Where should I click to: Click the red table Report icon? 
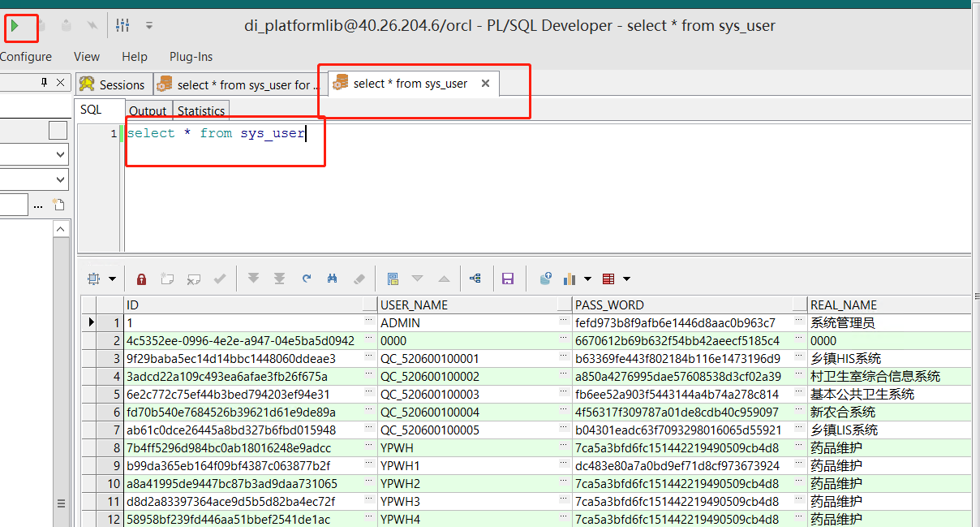click(608, 279)
